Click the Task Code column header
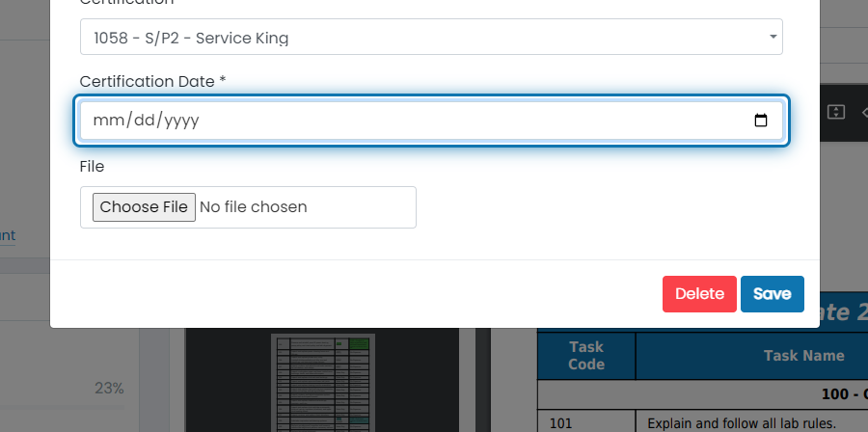 pyautogui.click(x=586, y=356)
